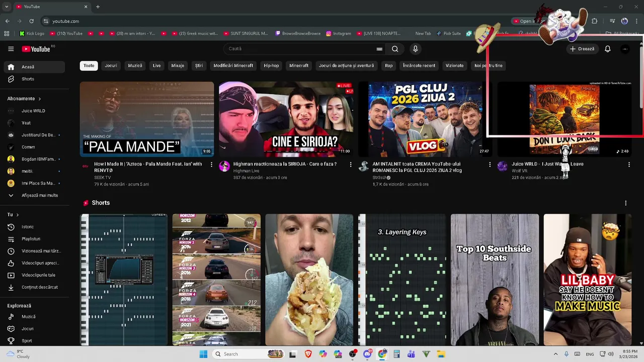Open Muzică under Explorează
644x362 pixels.
[x=34, y=317]
